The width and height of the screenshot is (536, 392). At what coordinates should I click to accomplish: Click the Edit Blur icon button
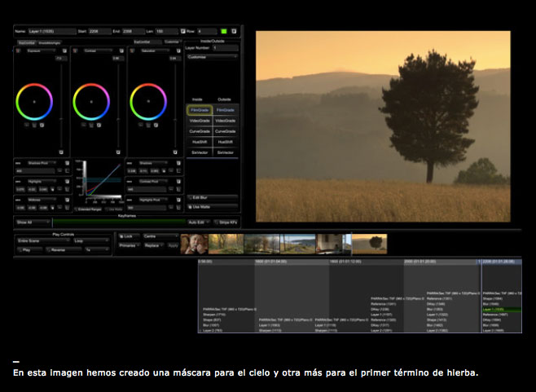click(190, 197)
